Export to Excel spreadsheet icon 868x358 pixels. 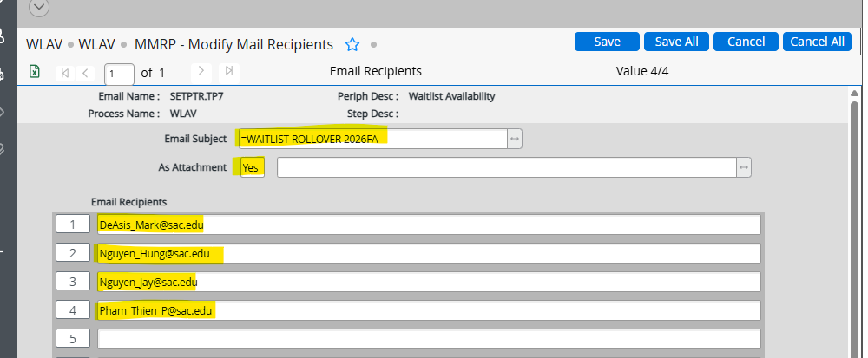pyautogui.click(x=35, y=72)
